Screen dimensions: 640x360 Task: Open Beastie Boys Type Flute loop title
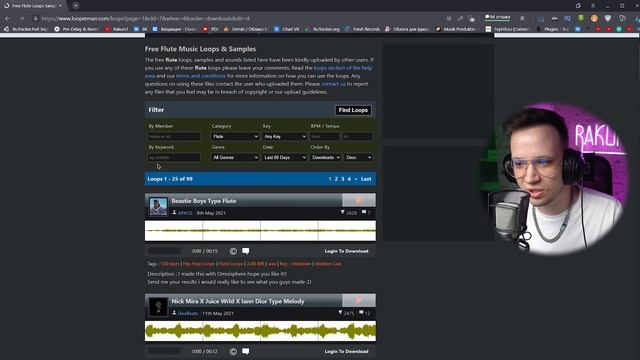[x=204, y=201]
